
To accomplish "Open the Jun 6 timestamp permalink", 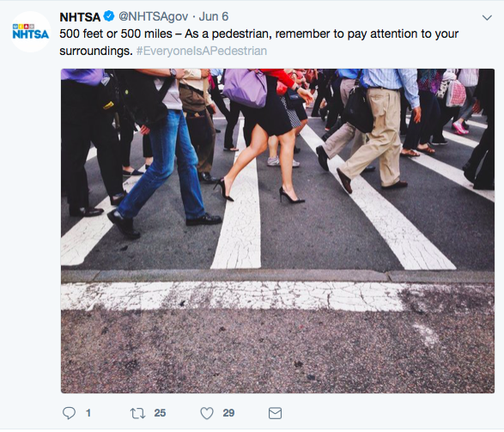I will click(214, 16).
